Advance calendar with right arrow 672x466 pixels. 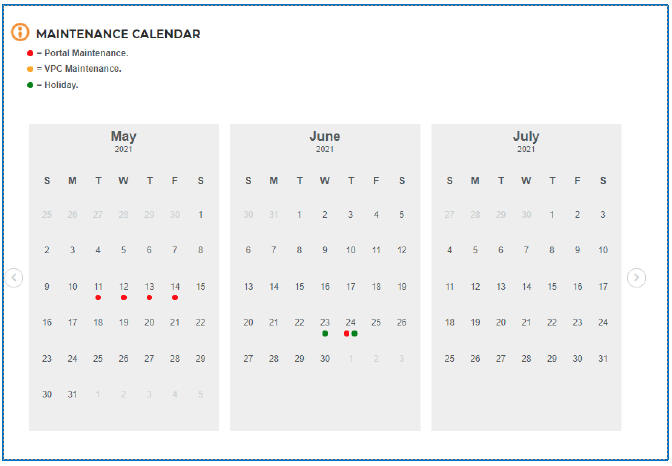coord(636,278)
